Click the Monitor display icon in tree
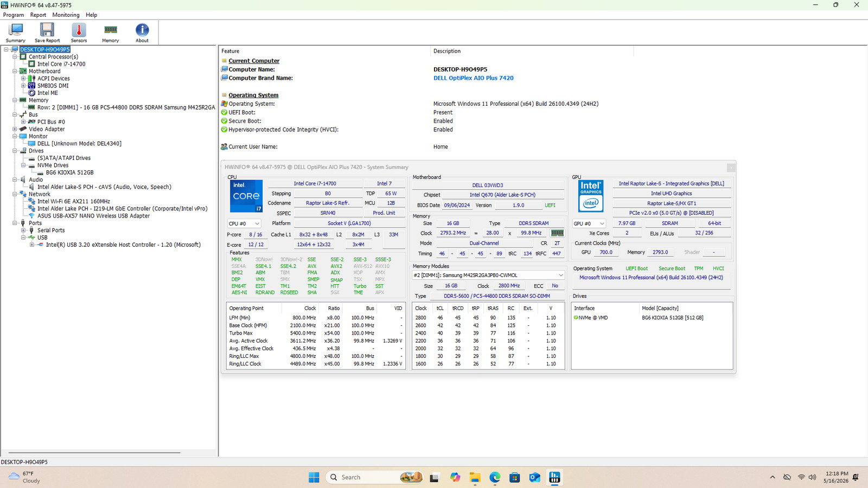Screen dimensions: 868x488 [x=23, y=136]
